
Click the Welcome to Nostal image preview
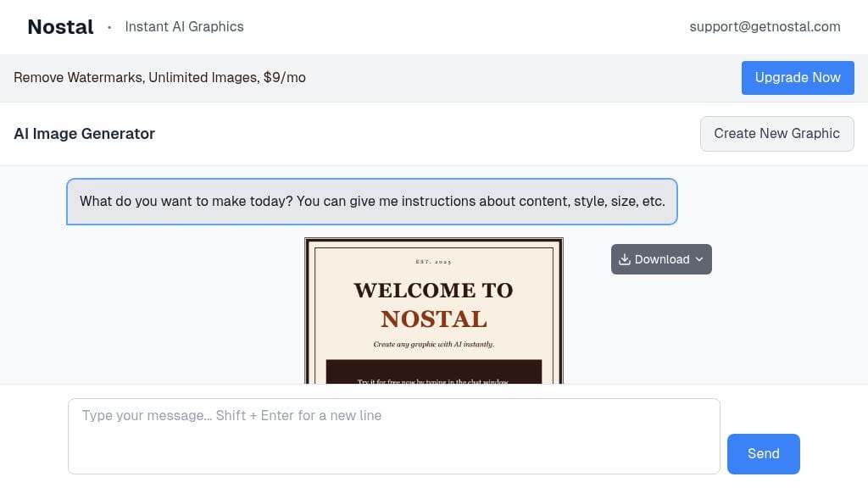(433, 311)
